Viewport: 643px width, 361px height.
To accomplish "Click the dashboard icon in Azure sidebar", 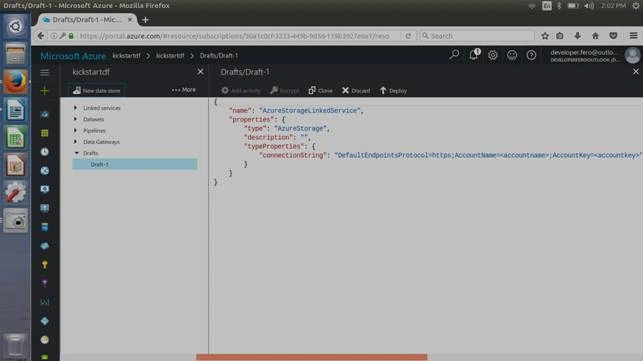I will [x=45, y=114].
